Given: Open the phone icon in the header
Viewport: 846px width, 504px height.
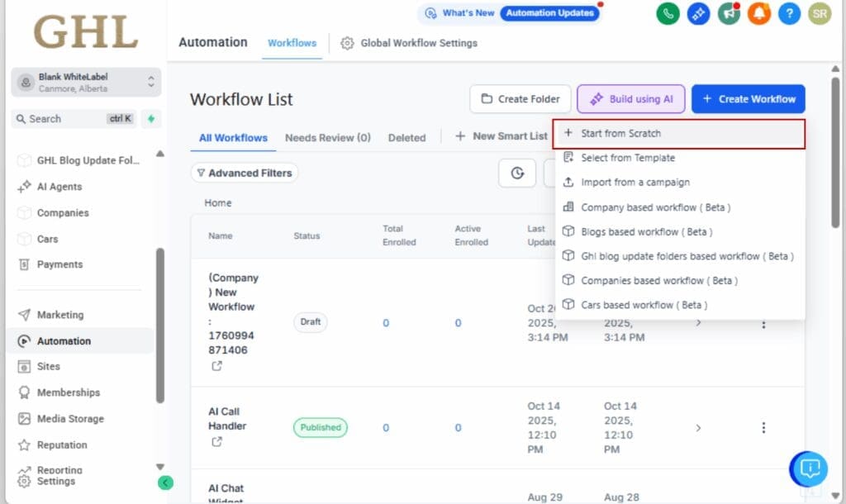Looking at the screenshot, I should 668,12.
